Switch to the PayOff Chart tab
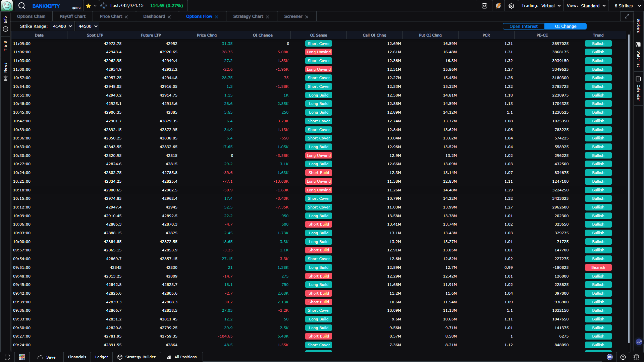The width and height of the screenshot is (644, 362). tap(72, 16)
